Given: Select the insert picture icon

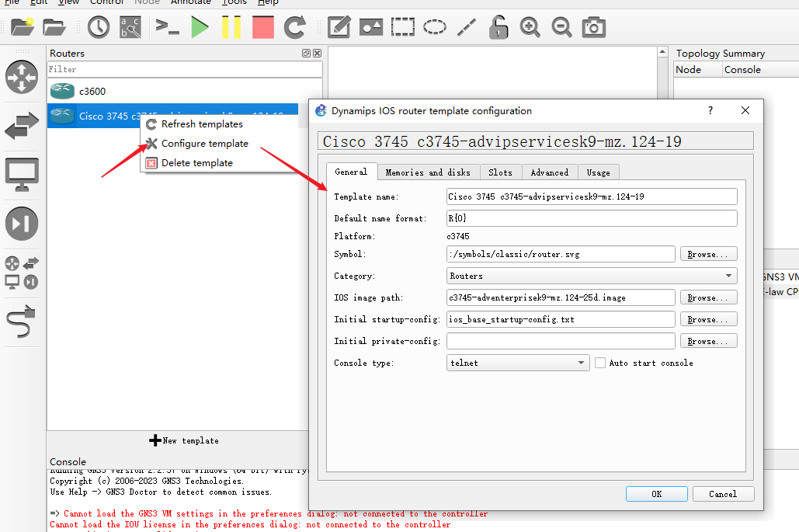Looking at the screenshot, I should [x=371, y=27].
